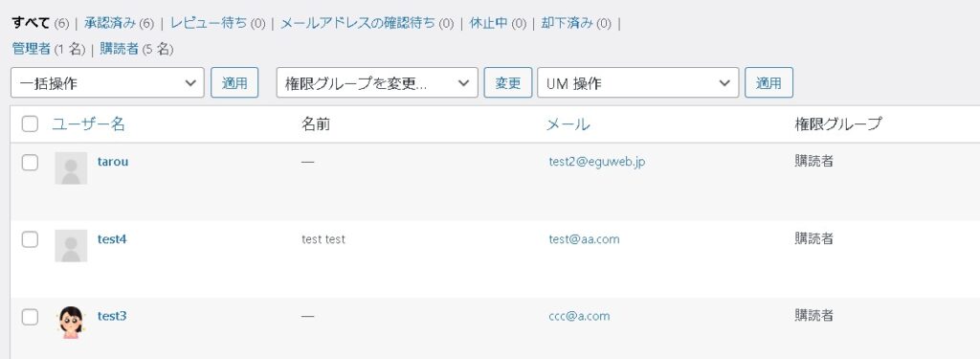Filter by 承認済み status
Image resolution: width=980 pixels, height=359 pixels.
click(110, 24)
